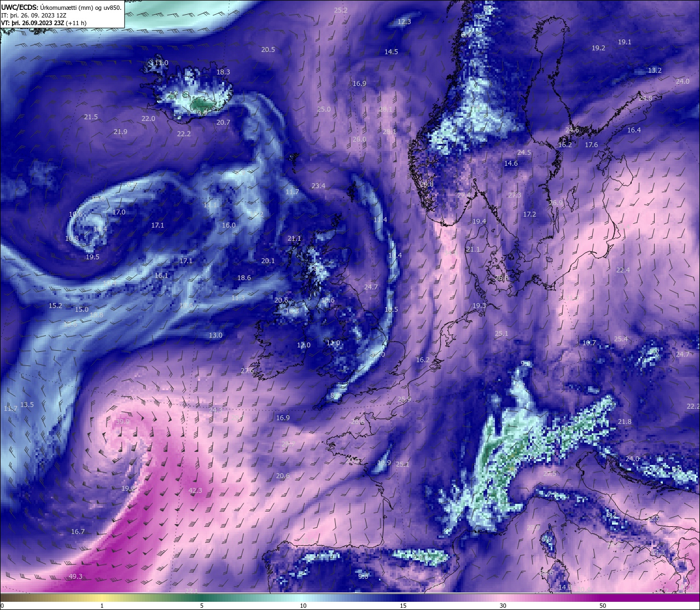
Task: Click the 15.2 value on the map
Action: pos(55,306)
